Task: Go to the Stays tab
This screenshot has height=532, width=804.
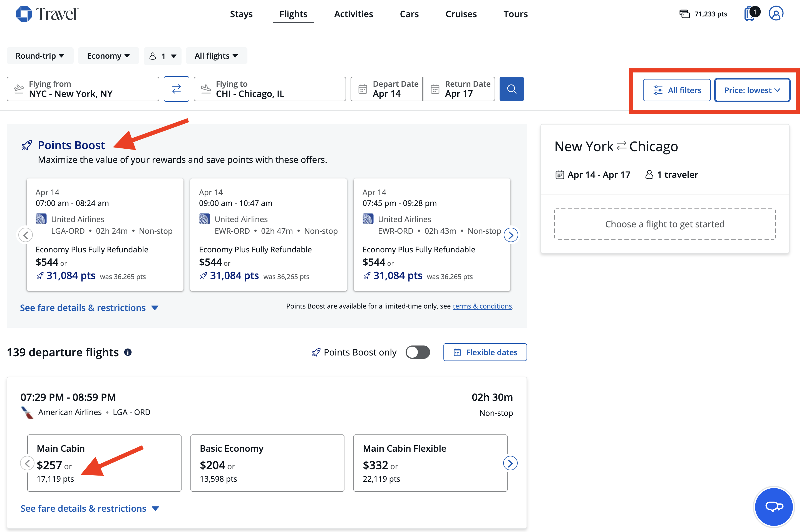Action: 241,14
